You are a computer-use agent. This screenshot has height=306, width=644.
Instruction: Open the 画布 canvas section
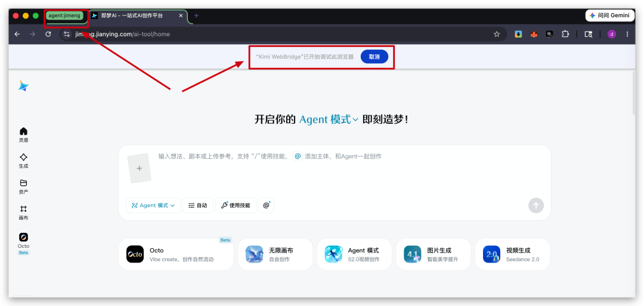tap(23, 213)
